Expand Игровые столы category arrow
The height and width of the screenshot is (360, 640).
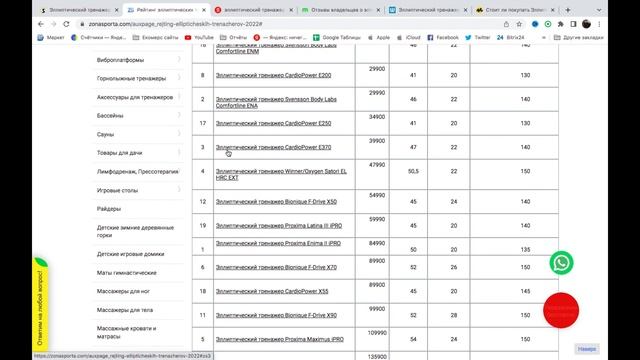(179, 190)
